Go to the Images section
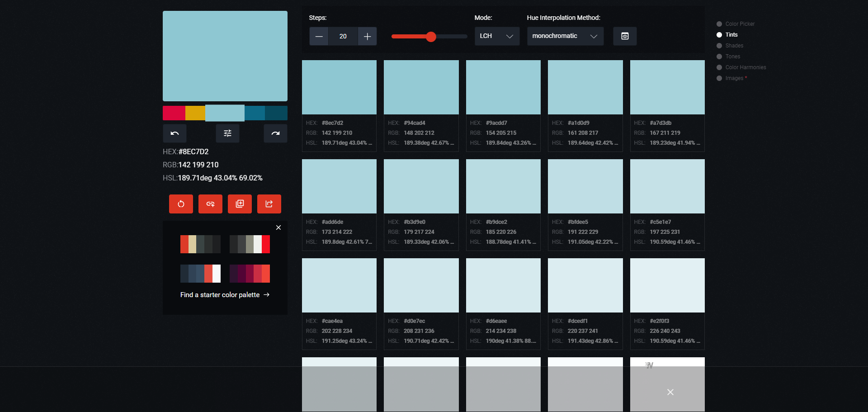 (x=731, y=78)
